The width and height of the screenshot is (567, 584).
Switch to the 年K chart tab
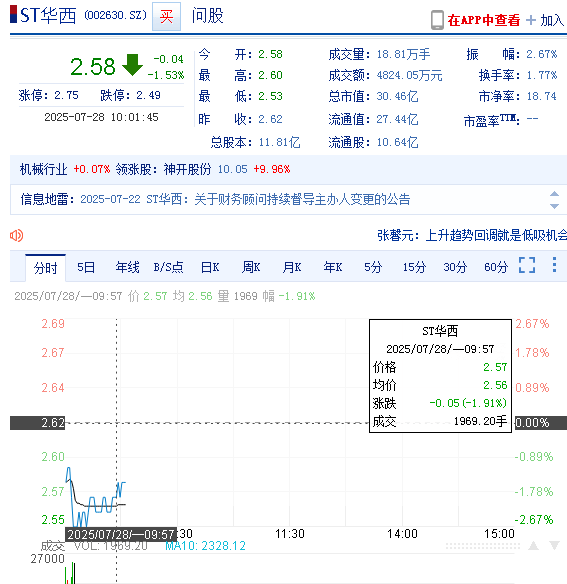(333, 267)
